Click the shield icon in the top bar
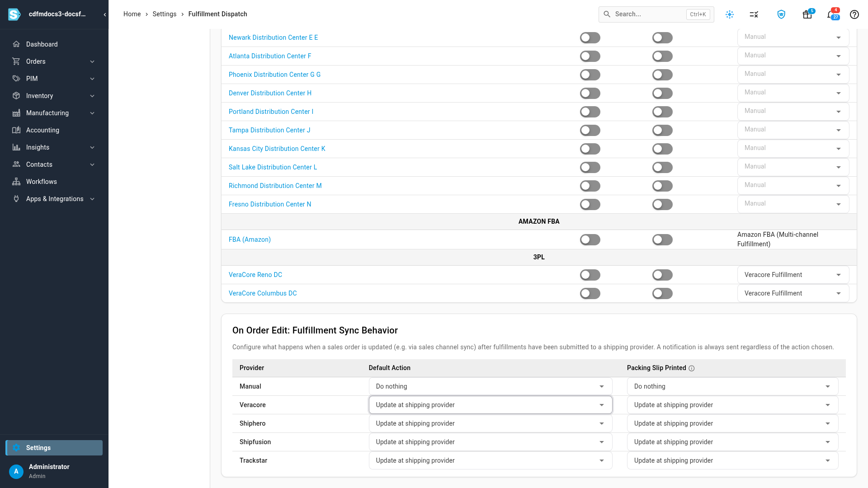Viewport: 868px width, 488px height. coord(781,14)
